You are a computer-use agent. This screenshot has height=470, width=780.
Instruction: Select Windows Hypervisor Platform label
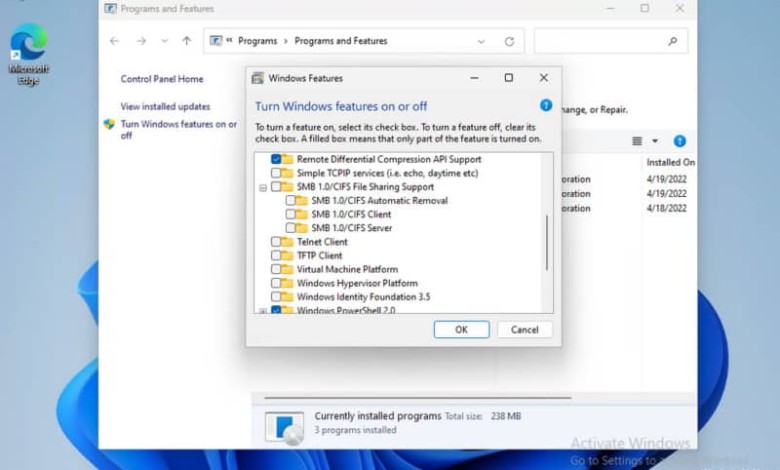click(357, 283)
